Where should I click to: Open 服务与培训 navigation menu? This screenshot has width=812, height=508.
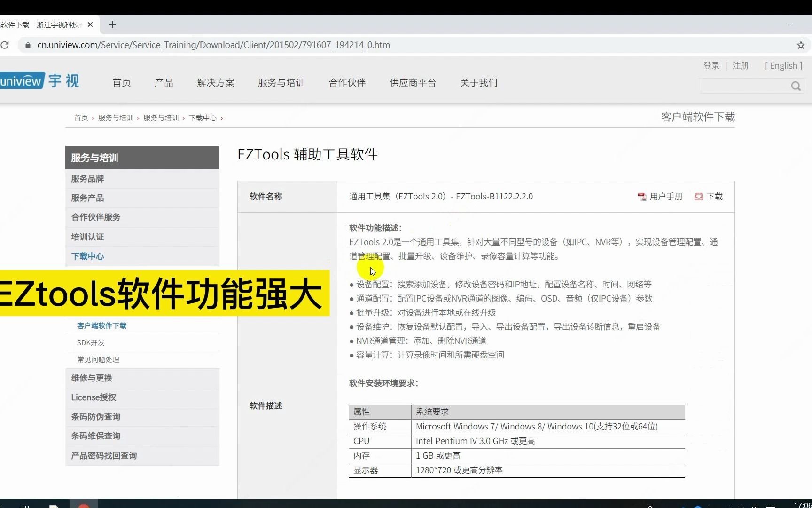281,83
